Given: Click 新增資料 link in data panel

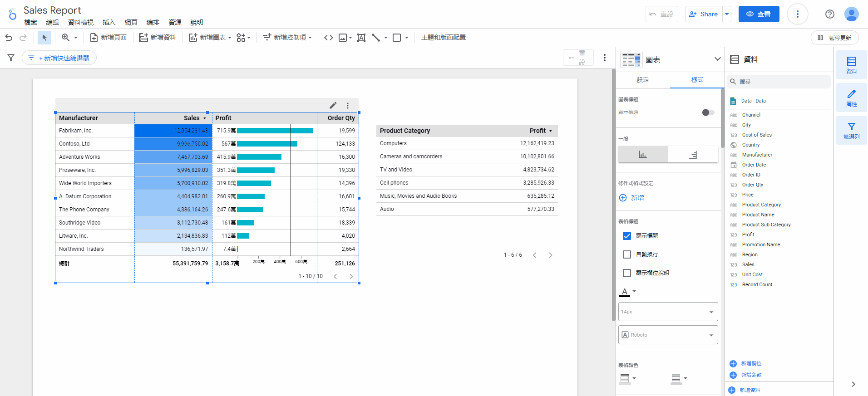Looking at the screenshot, I should pos(745,390).
